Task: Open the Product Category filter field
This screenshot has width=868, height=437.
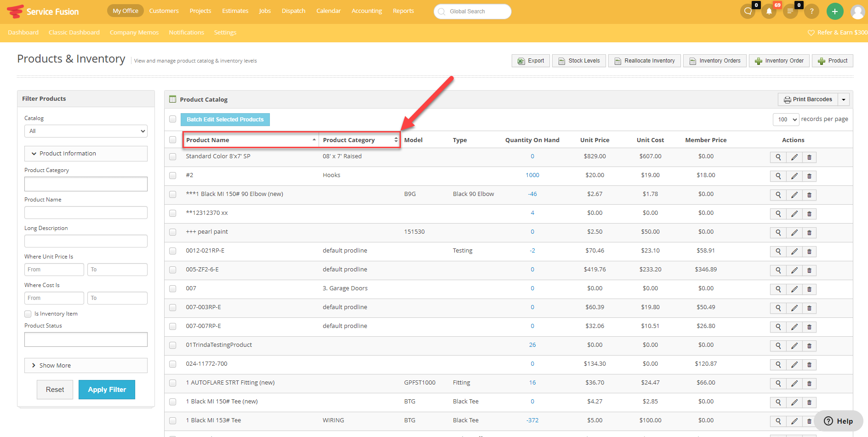Action: point(86,184)
